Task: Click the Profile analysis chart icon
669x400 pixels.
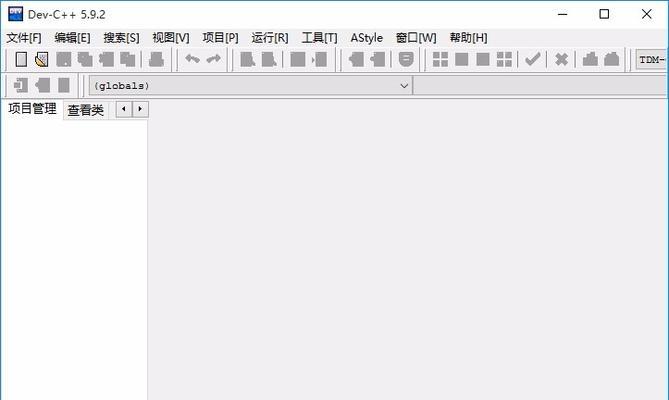Action: click(x=590, y=59)
